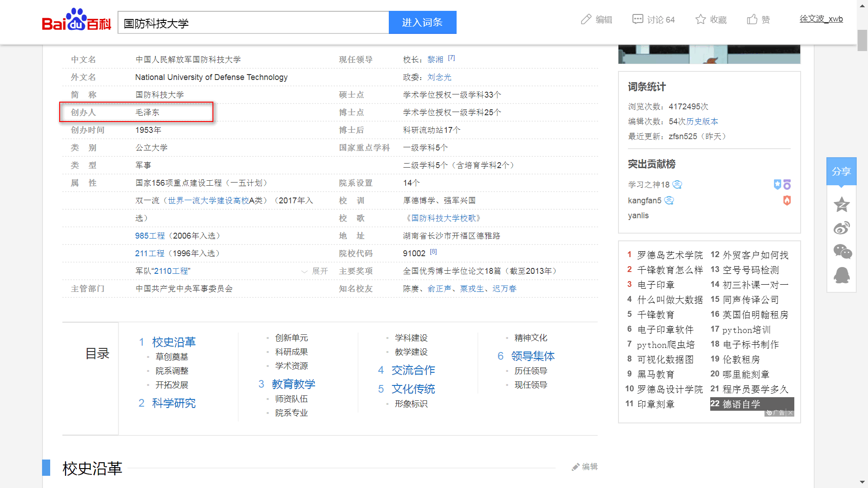
Task: Click the Baidu Baike logo
Action: 76,20
